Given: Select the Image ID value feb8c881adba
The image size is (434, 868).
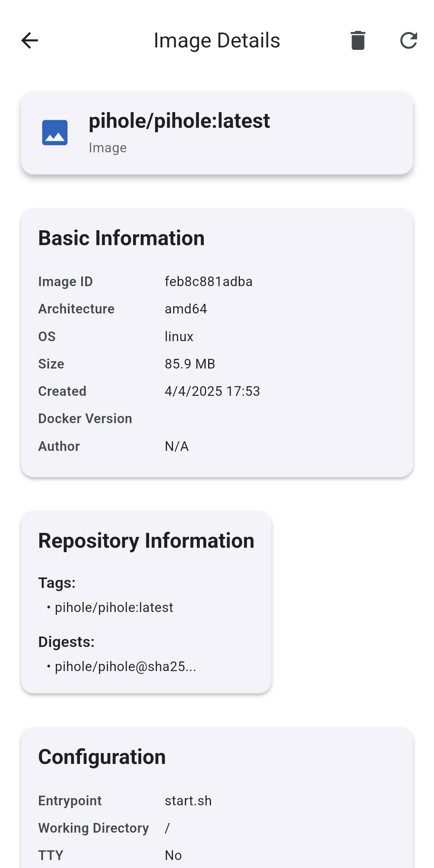Looking at the screenshot, I should pyautogui.click(x=209, y=282).
